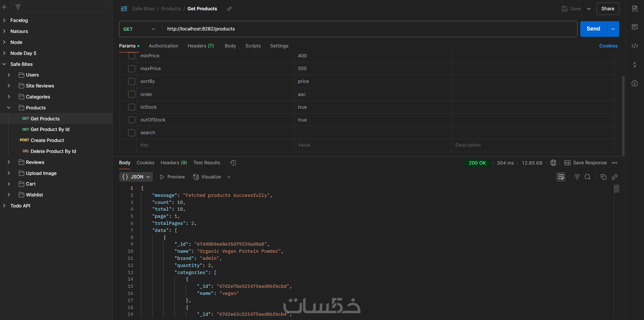Enable the sortBy parameter checkbox
Image resolution: width=644 pixels, height=320 pixels.
[132, 81]
